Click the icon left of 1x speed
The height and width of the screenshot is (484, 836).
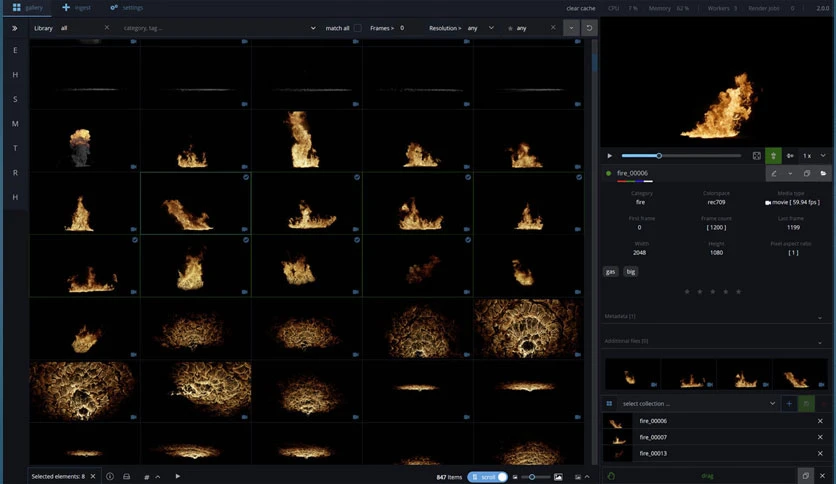pos(790,156)
